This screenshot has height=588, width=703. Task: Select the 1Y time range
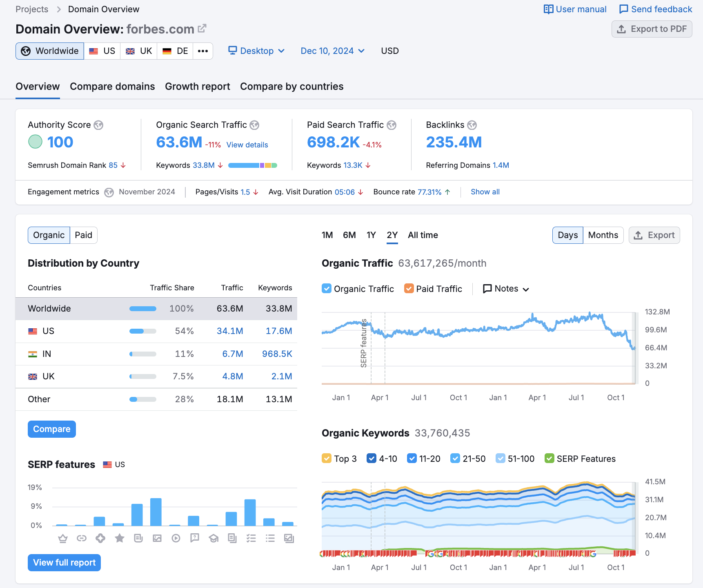371,235
